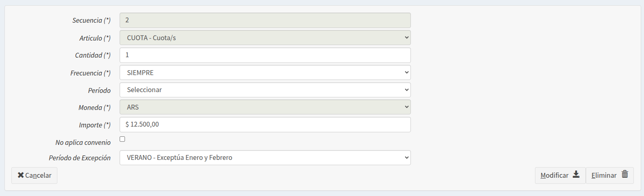The width and height of the screenshot is (644, 196).
Task: Click the Período dropdown chevron
Action: [406, 90]
